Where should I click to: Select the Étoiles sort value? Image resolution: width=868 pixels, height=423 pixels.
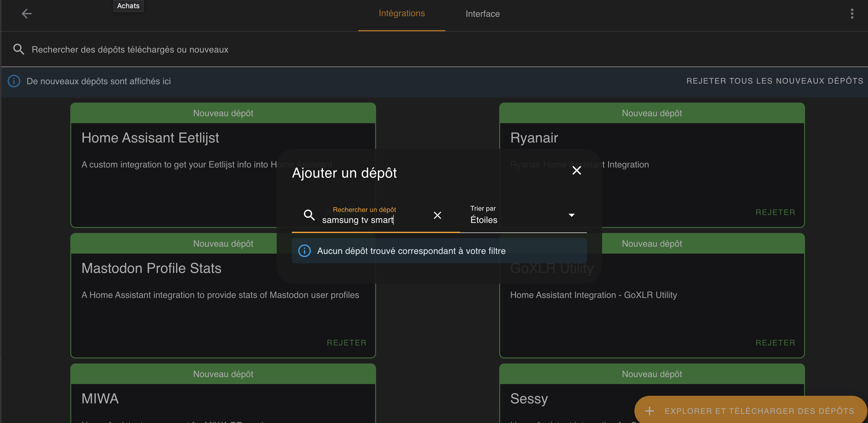[x=483, y=220]
